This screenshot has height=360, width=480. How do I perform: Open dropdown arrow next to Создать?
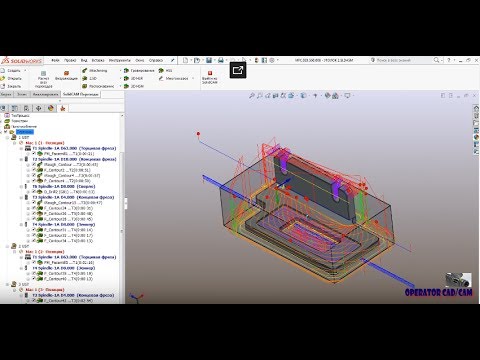point(25,71)
